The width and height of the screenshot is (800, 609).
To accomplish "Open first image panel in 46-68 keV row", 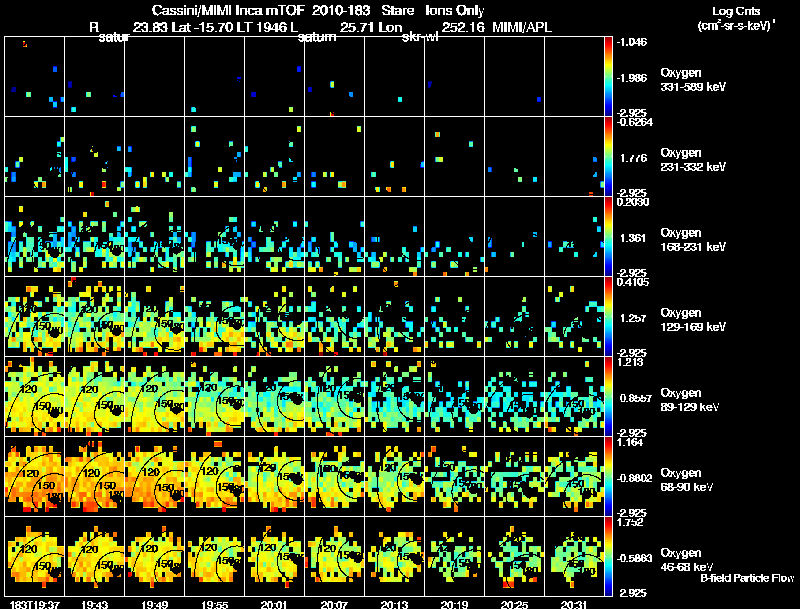I will [35, 555].
